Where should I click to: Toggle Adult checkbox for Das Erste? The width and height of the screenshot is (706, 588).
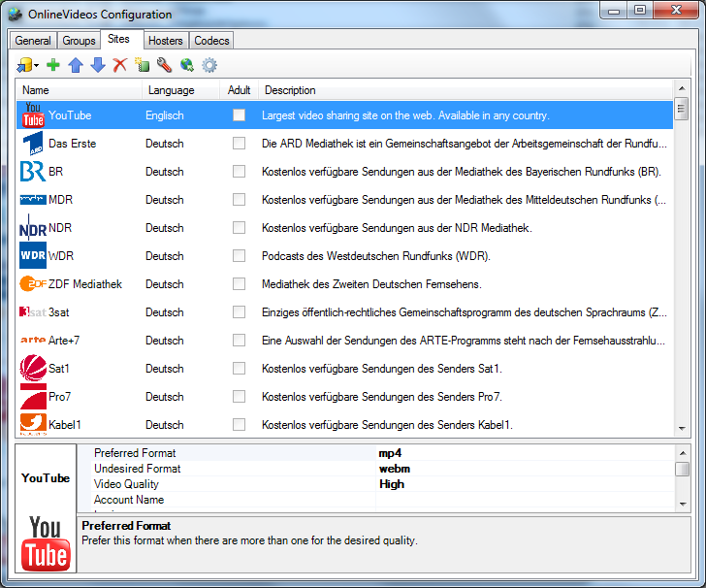pos(240,144)
